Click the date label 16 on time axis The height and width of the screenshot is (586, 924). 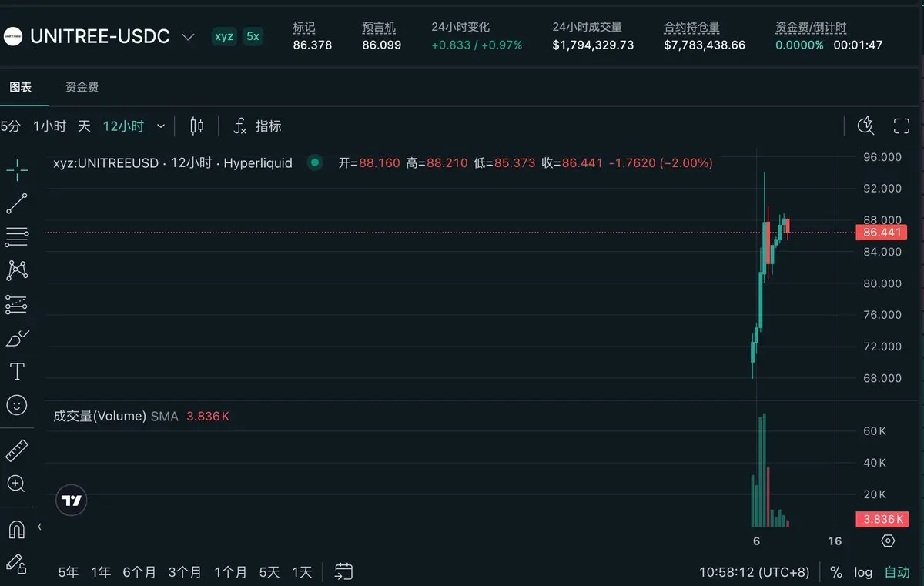pyautogui.click(x=835, y=541)
